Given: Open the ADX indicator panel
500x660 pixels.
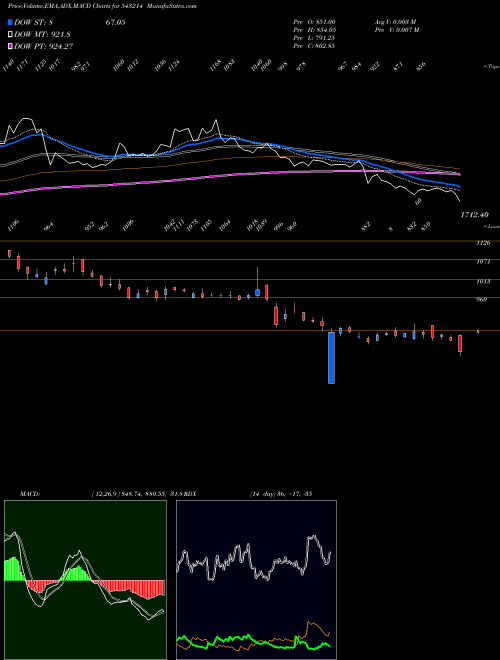Looking at the screenshot, I should [256, 580].
